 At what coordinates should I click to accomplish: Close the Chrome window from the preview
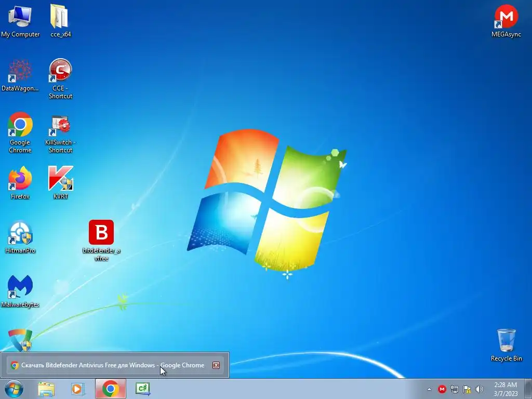coord(216,365)
